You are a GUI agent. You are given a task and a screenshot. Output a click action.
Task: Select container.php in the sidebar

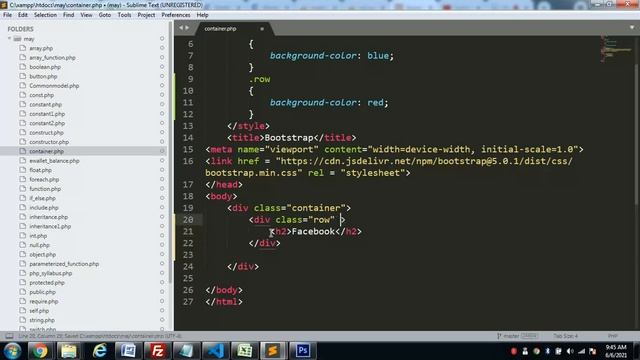click(47, 151)
